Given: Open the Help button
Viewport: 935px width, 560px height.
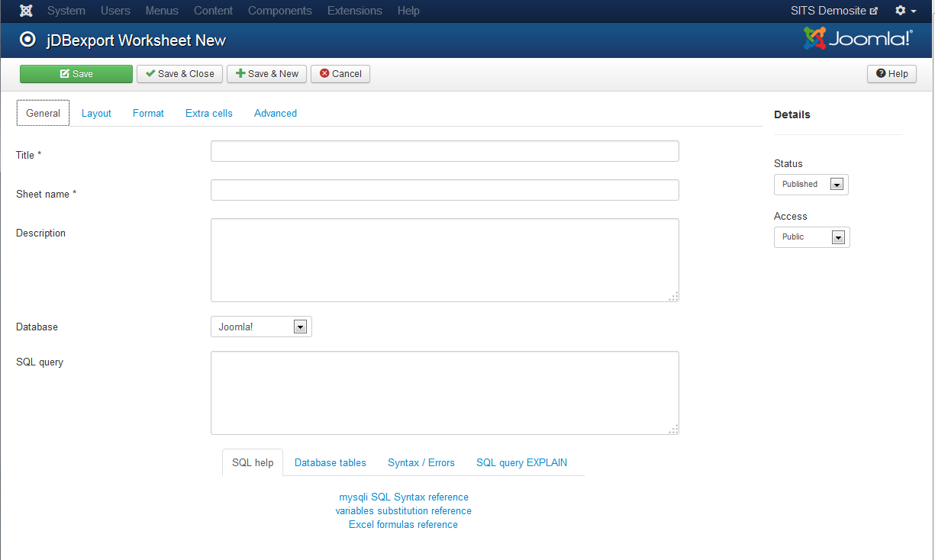Looking at the screenshot, I should coord(891,74).
